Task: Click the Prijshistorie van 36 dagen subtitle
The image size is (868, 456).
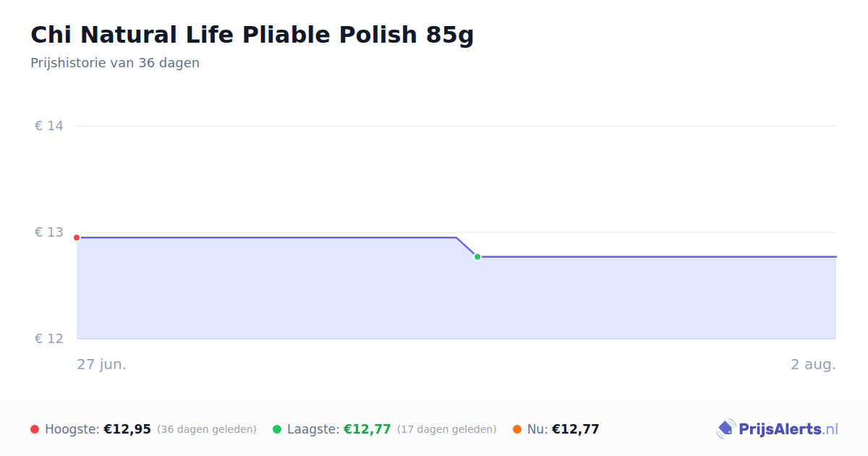Action: point(115,63)
